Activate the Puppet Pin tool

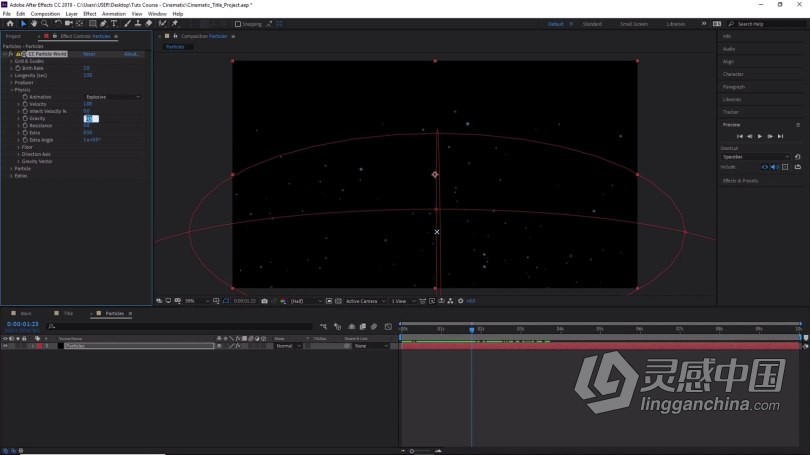pos(175,24)
